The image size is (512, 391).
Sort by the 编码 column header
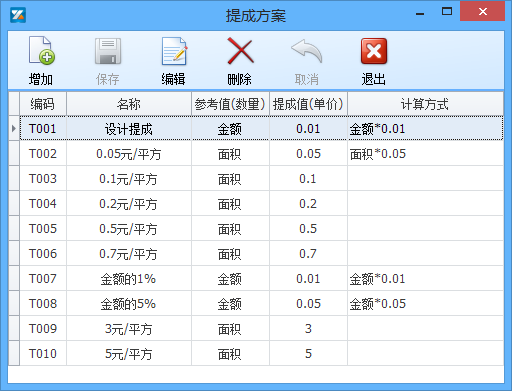[x=43, y=104]
